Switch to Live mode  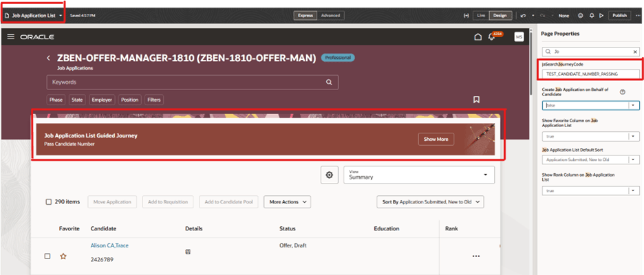click(482, 16)
